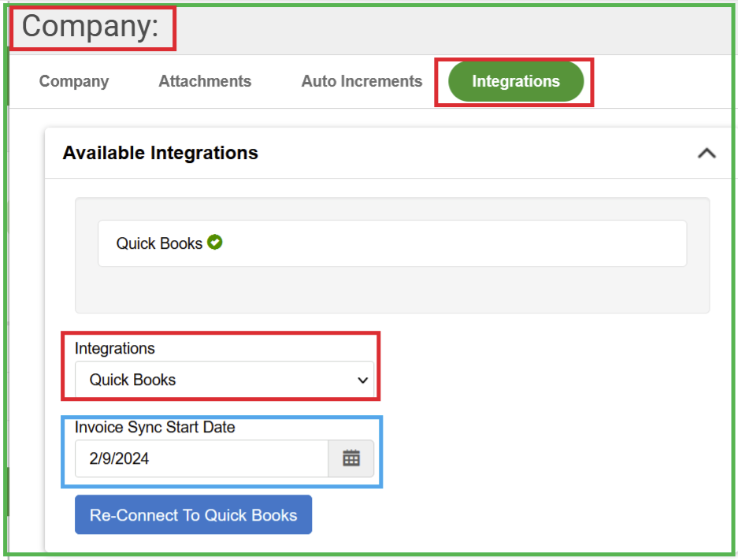Open the calendar date picker icon

tap(351, 458)
